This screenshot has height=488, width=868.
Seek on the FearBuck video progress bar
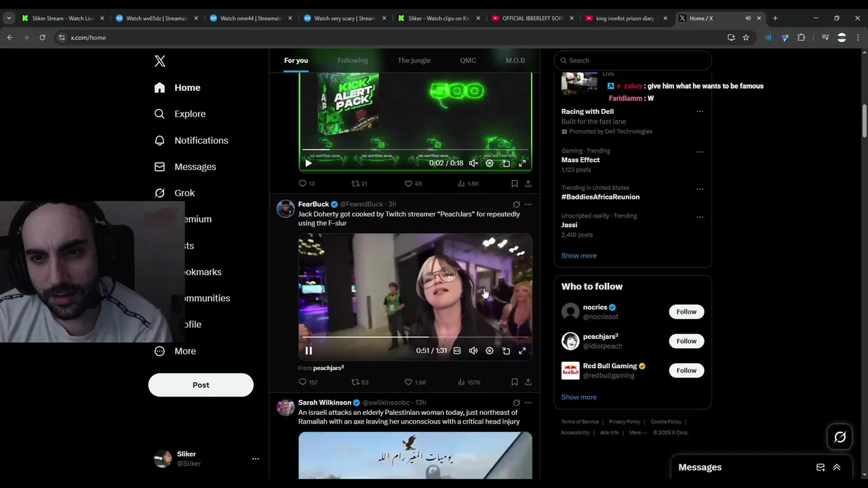(x=415, y=336)
